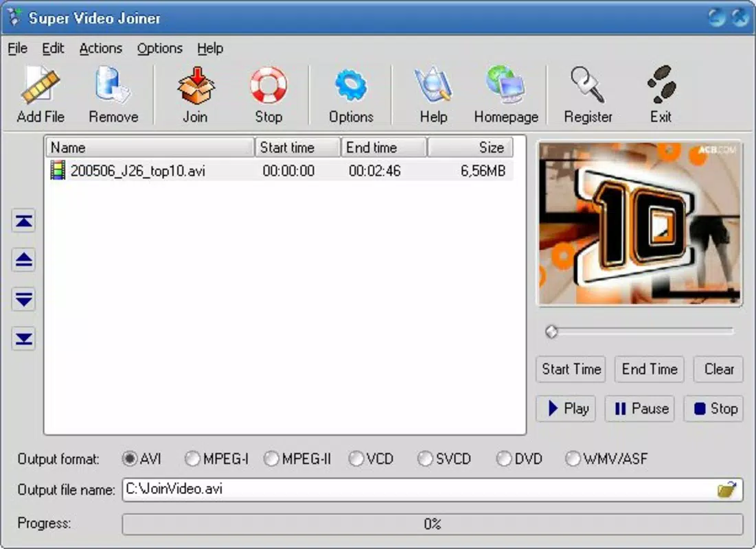Viewport: 756px width, 549px height.
Task: Browse for the output file using the folder icon
Action: point(726,490)
